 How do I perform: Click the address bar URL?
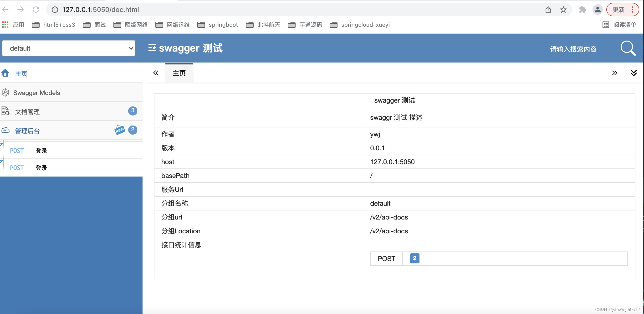click(101, 10)
